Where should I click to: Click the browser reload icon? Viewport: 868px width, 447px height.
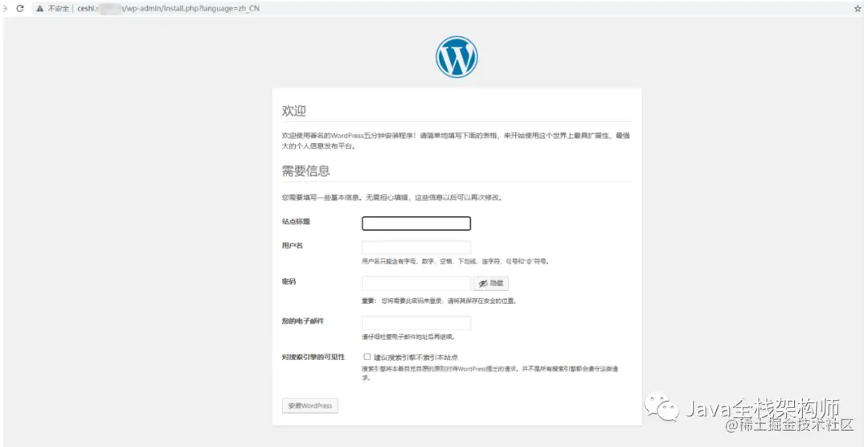(20, 8)
